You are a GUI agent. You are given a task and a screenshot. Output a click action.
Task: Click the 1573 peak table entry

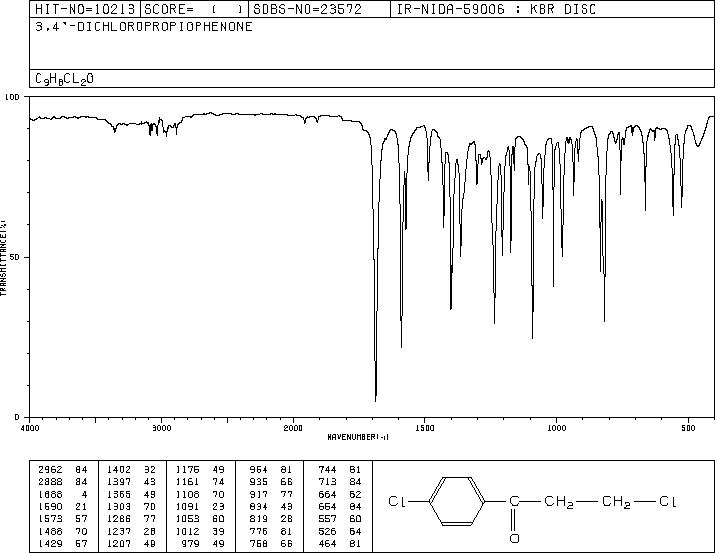tap(62, 519)
